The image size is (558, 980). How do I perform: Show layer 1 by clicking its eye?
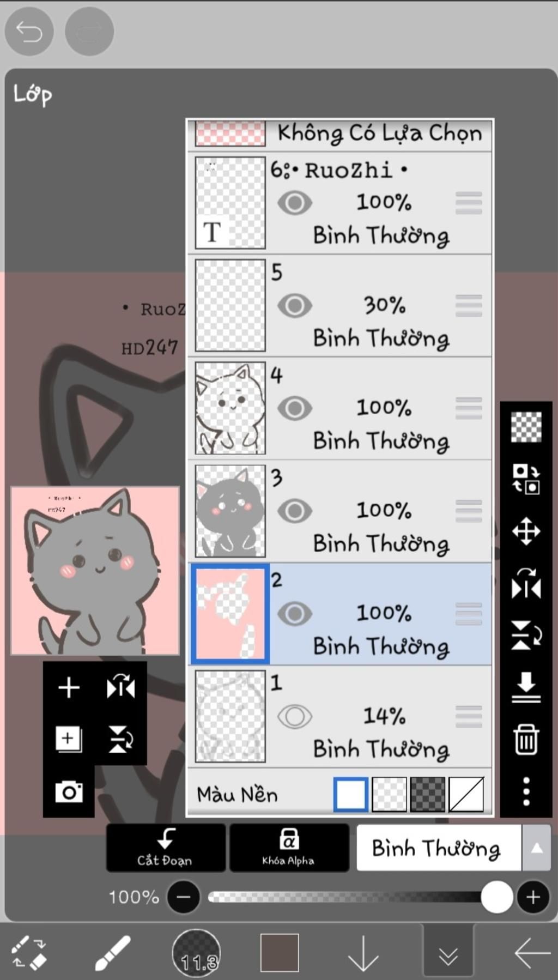coord(295,716)
